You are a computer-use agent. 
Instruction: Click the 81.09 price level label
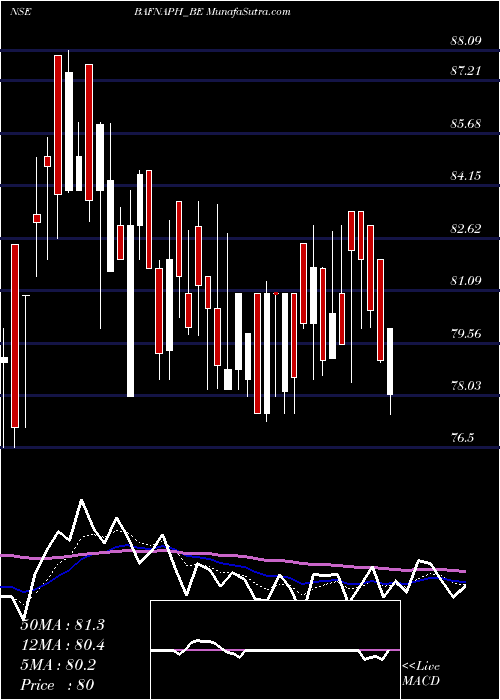click(466, 281)
